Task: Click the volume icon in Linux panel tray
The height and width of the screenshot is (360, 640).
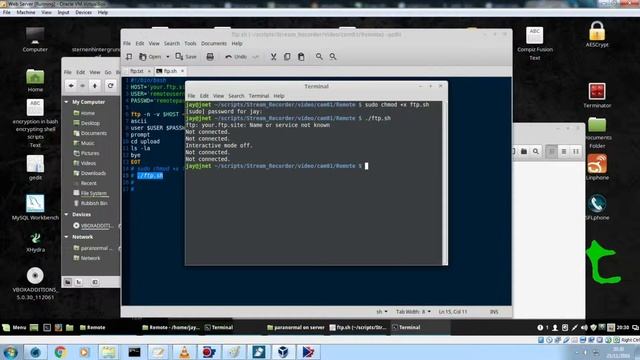Action: point(584,327)
